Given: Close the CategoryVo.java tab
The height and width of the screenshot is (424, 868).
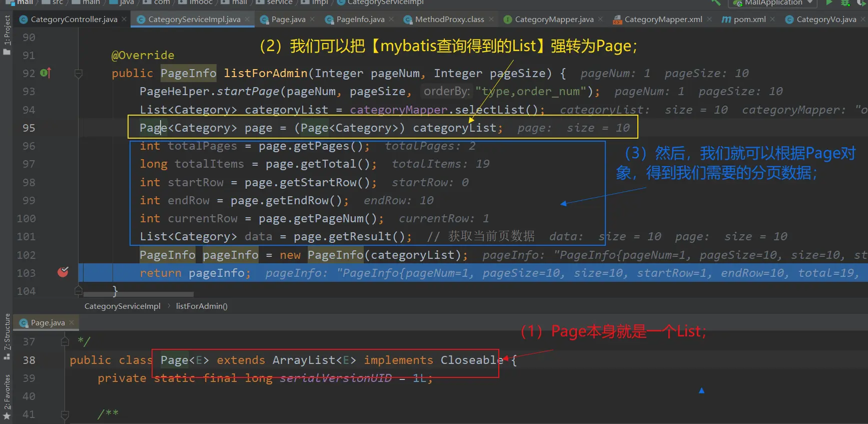Looking at the screenshot, I should tap(862, 20).
